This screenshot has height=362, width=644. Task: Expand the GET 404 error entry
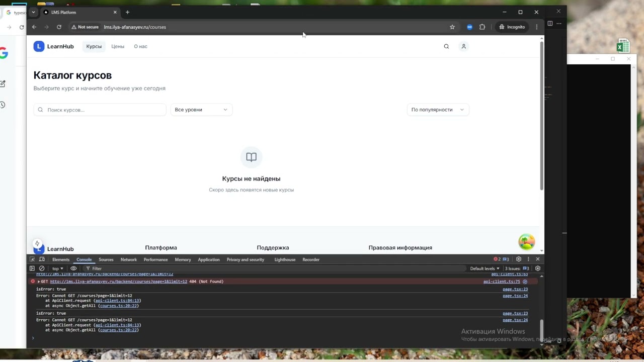(39, 282)
